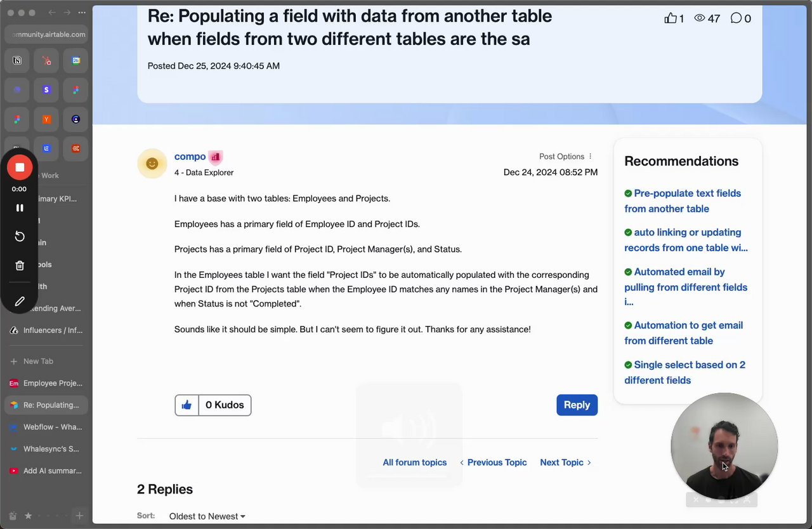The width and height of the screenshot is (812, 529).
Task: Stop the screen recording
Action: point(20,167)
